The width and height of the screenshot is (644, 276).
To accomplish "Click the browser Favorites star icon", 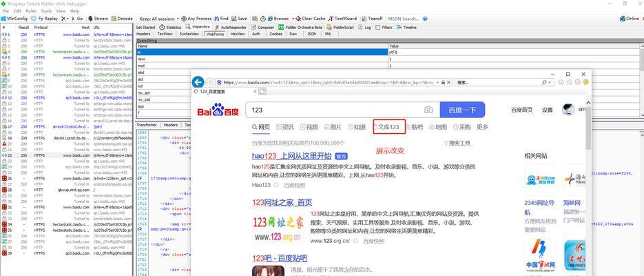I will coord(569,82).
